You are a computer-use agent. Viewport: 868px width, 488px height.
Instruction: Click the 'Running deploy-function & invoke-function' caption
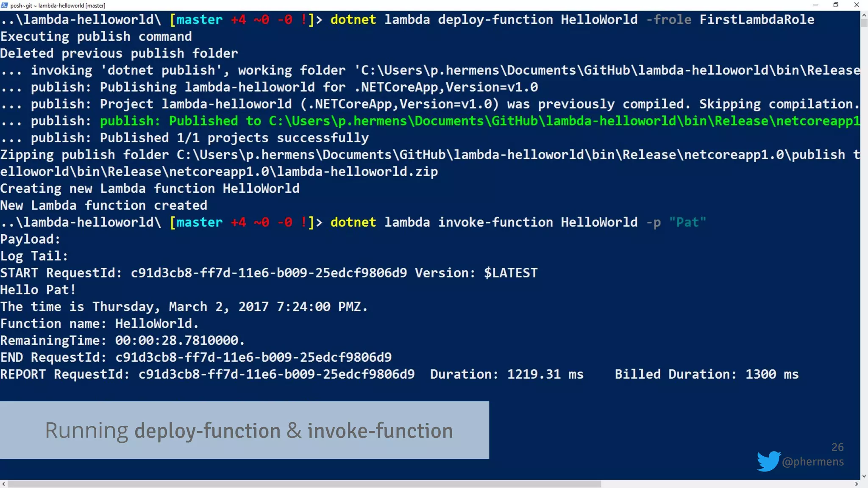pos(249,431)
